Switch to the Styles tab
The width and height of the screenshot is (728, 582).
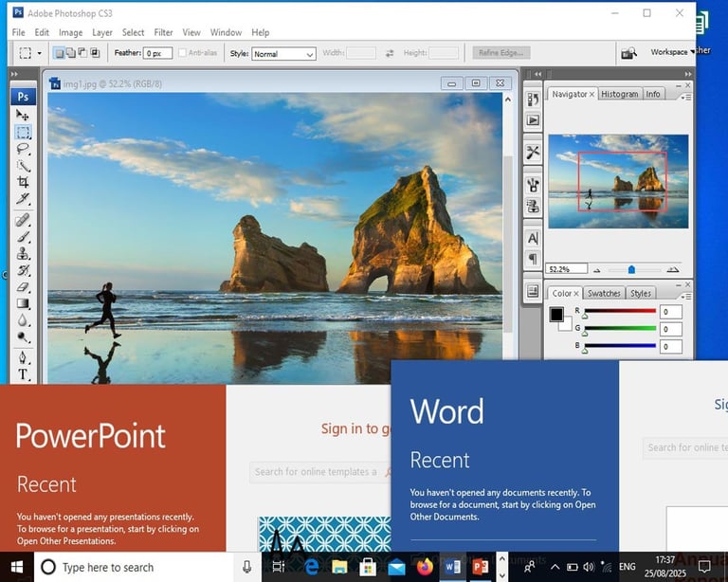(x=640, y=293)
